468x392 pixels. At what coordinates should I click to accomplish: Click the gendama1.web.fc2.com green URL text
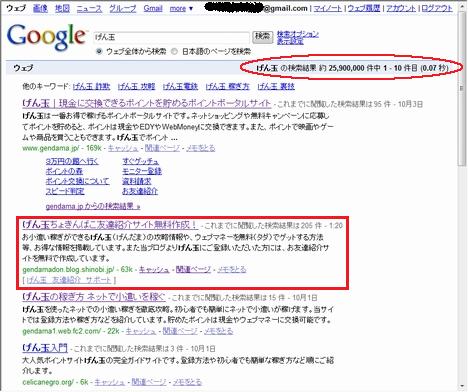62,331
